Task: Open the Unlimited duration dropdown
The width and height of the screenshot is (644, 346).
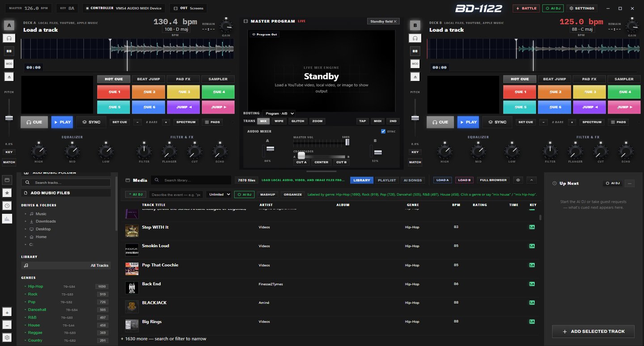Action: pyautogui.click(x=219, y=194)
